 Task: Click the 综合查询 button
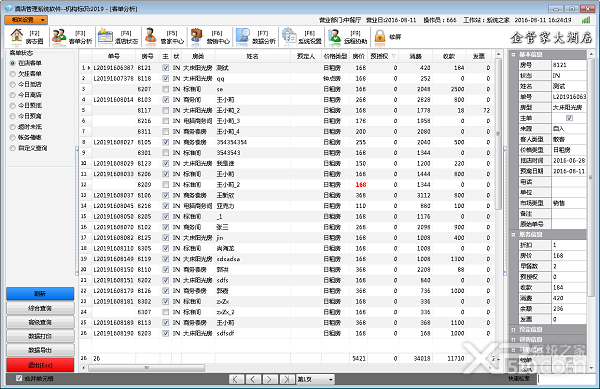[x=40, y=308]
